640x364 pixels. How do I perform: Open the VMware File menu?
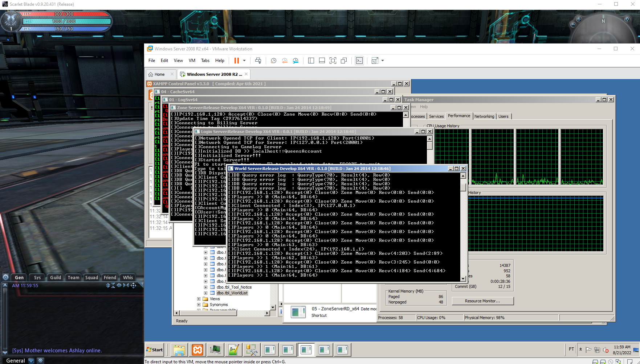point(152,61)
